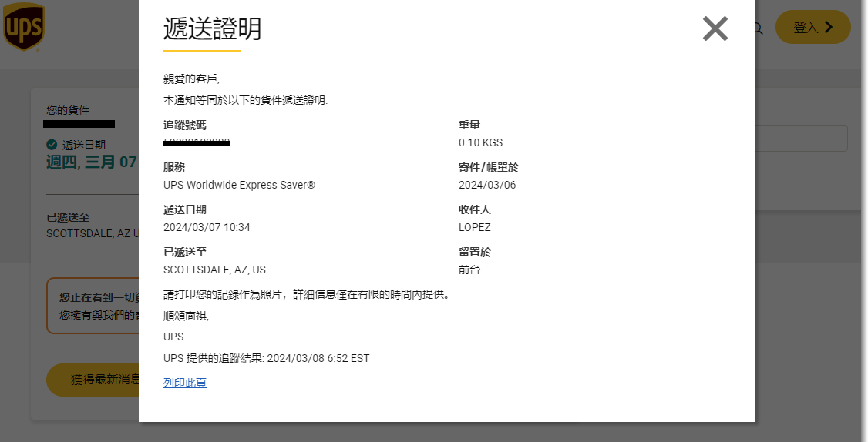Image resolution: width=868 pixels, height=442 pixels.
Task: Click the tracking result timestamp 2024/03/08 6:52 EST
Action: click(318, 359)
